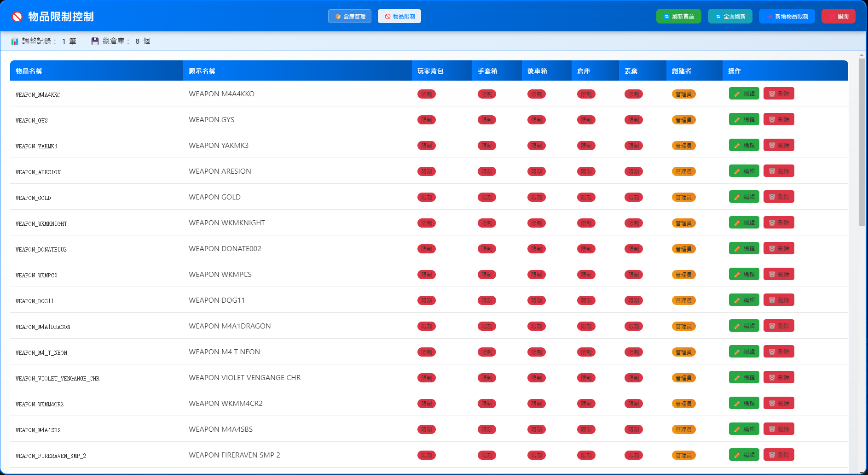Click the refresh icon in 刷新當前 button

[x=666, y=17]
